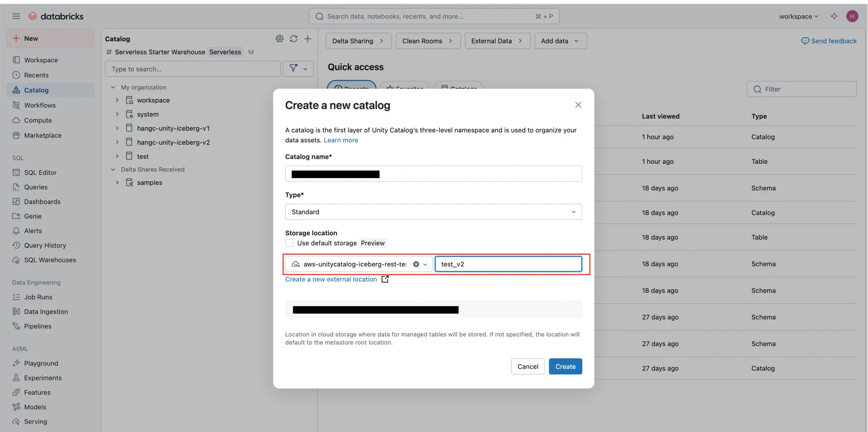Screen dimensions: 868x432
Task: Clear the selected external location
Action: click(x=416, y=264)
